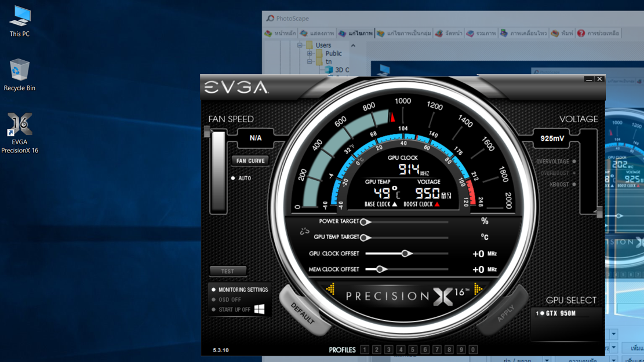The width and height of the screenshot is (644, 362).
Task: Select GPU 1 GTX 950M
Action: pos(556,313)
